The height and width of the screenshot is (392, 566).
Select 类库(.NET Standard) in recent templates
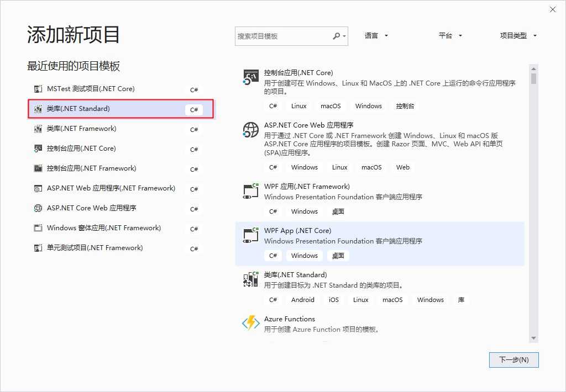coord(120,109)
